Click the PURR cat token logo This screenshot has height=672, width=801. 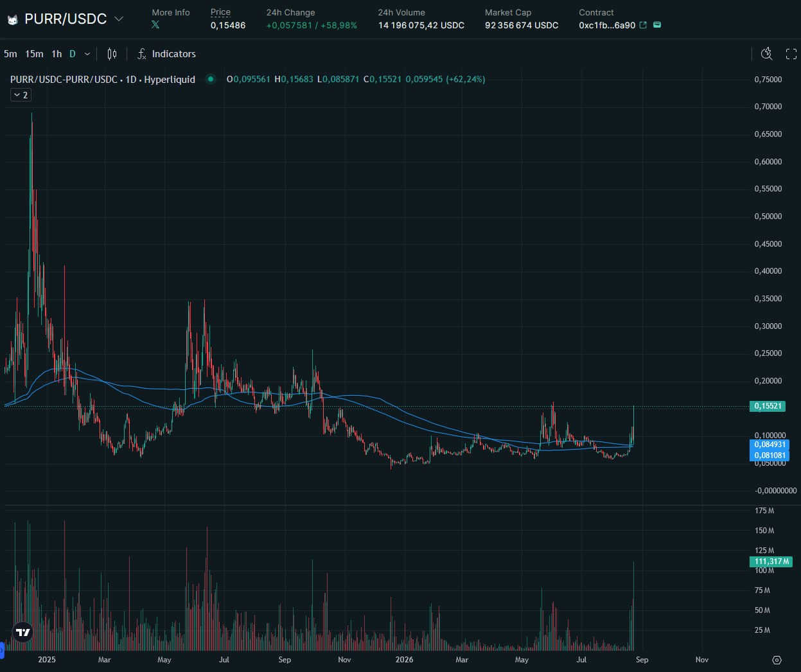coord(12,20)
